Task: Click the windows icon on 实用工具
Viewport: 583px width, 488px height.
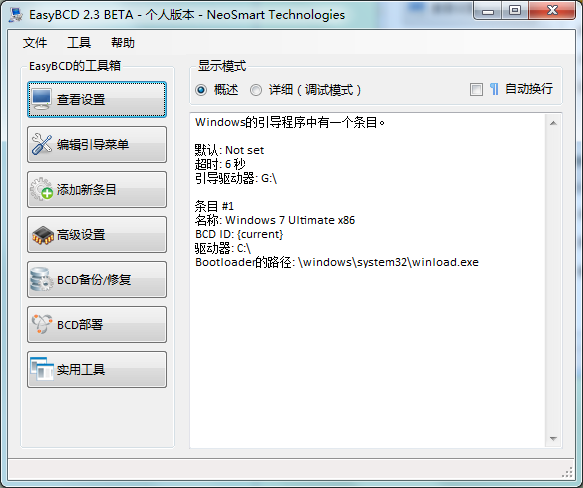Action: (42, 369)
